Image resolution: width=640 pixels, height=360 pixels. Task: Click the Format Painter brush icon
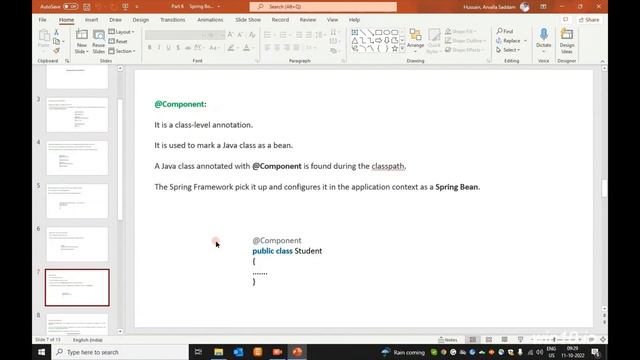click(57, 51)
